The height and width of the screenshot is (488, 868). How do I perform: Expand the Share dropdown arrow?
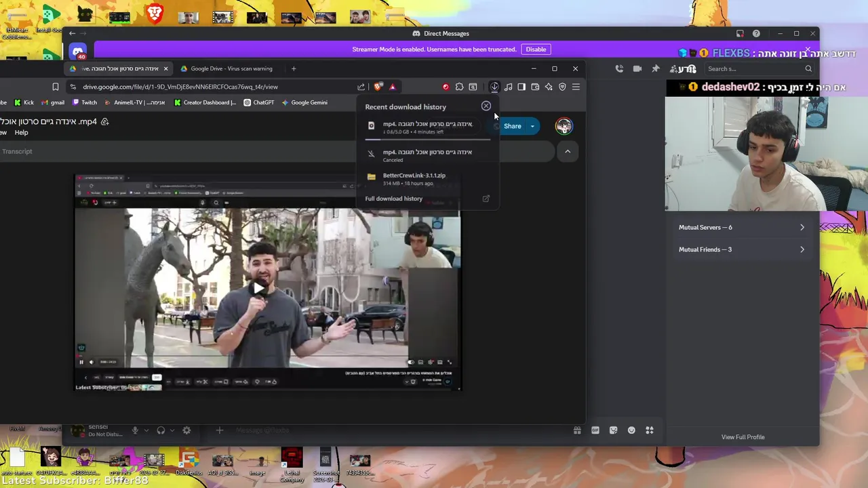point(532,126)
